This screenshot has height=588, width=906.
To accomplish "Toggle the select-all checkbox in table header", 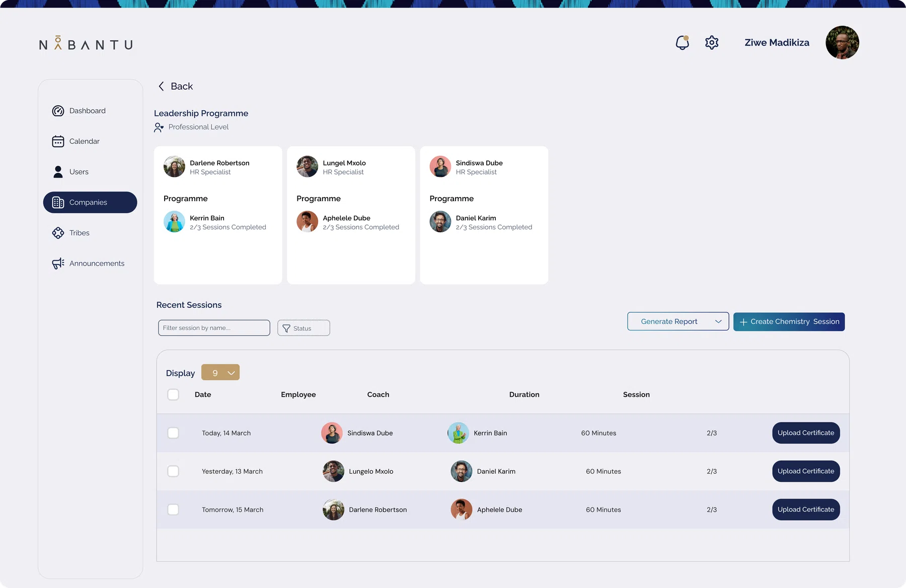I will click(173, 394).
